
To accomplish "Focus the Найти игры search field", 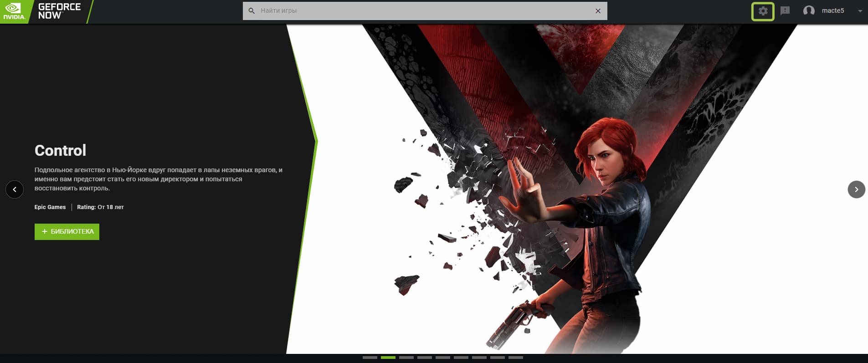I will point(425,11).
